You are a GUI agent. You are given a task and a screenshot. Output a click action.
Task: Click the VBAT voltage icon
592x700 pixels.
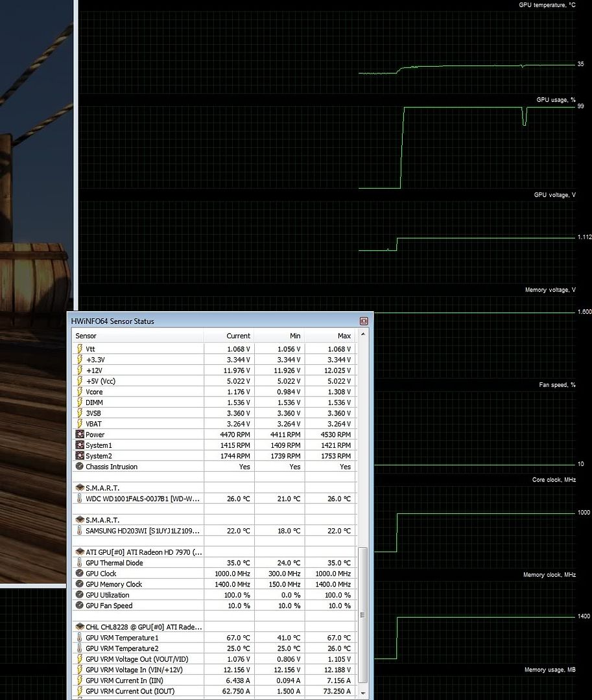pyautogui.click(x=80, y=424)
